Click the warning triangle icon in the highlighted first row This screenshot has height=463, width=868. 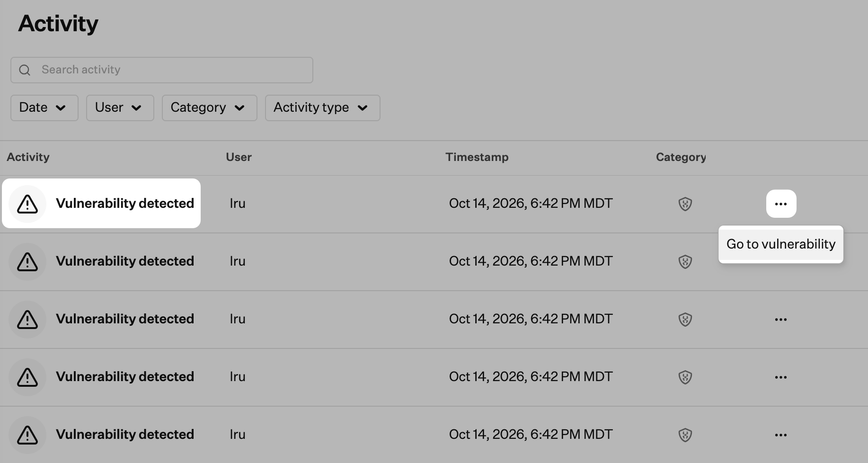click(x=27, y=204)
